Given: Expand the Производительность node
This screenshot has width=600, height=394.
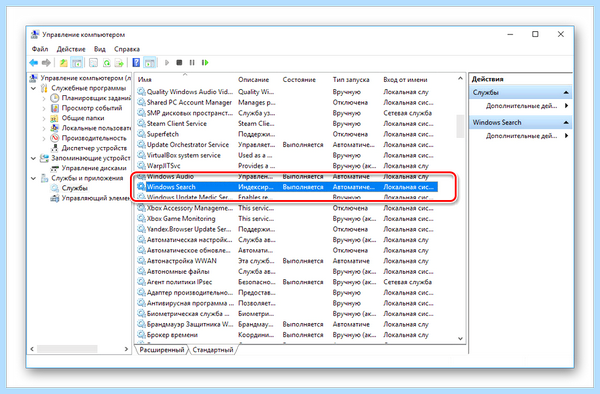Looking at the screenshot, I should 44,138.
